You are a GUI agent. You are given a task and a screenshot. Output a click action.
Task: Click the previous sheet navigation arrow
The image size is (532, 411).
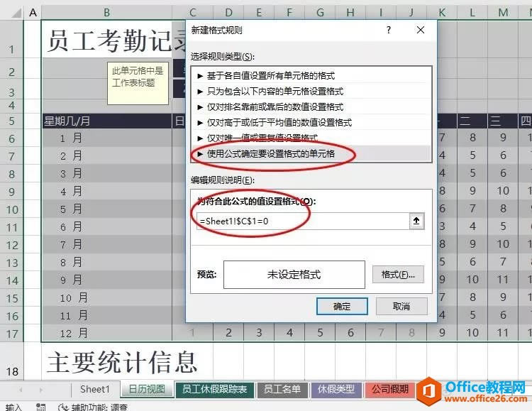[21, 390]
